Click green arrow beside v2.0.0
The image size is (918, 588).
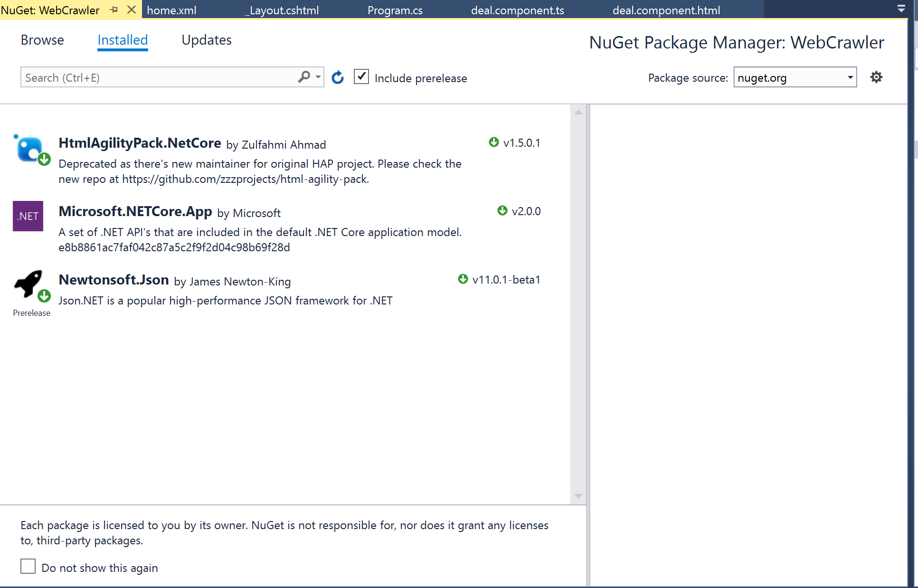point(502,210)
